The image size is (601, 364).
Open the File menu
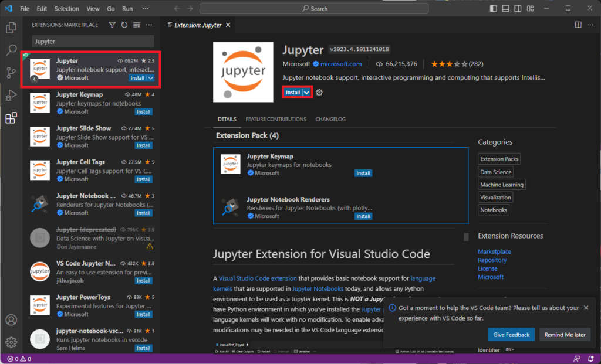(25, 8)
